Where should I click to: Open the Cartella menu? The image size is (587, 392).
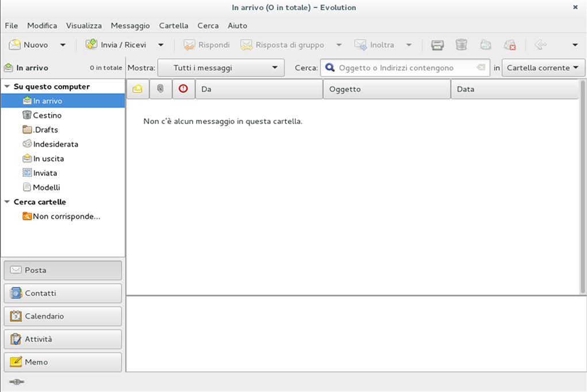[174, 25]
